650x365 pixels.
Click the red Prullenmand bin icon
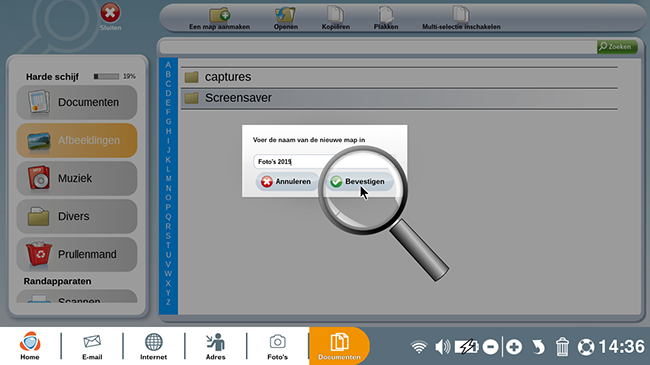(39, 254)
